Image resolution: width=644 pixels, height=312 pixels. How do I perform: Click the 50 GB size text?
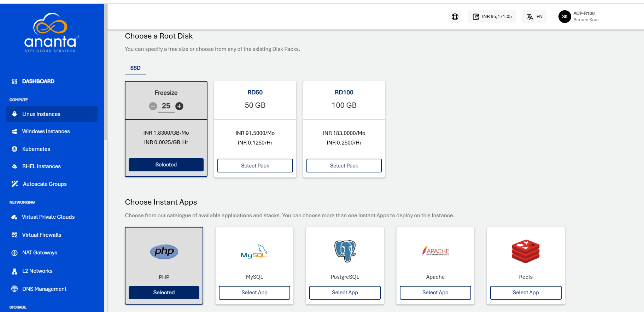(255, 105)
